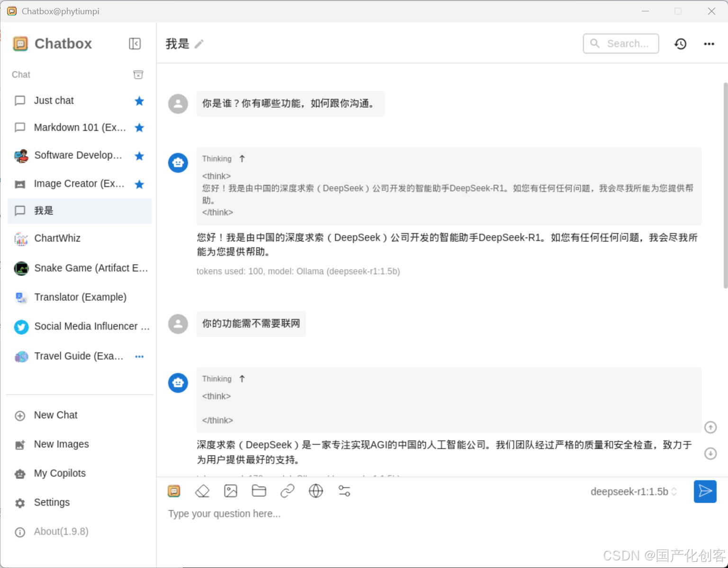The image size is (728, 568).
Task: Select the 我是 chat in sidebar
Action: tap(80, 211)
